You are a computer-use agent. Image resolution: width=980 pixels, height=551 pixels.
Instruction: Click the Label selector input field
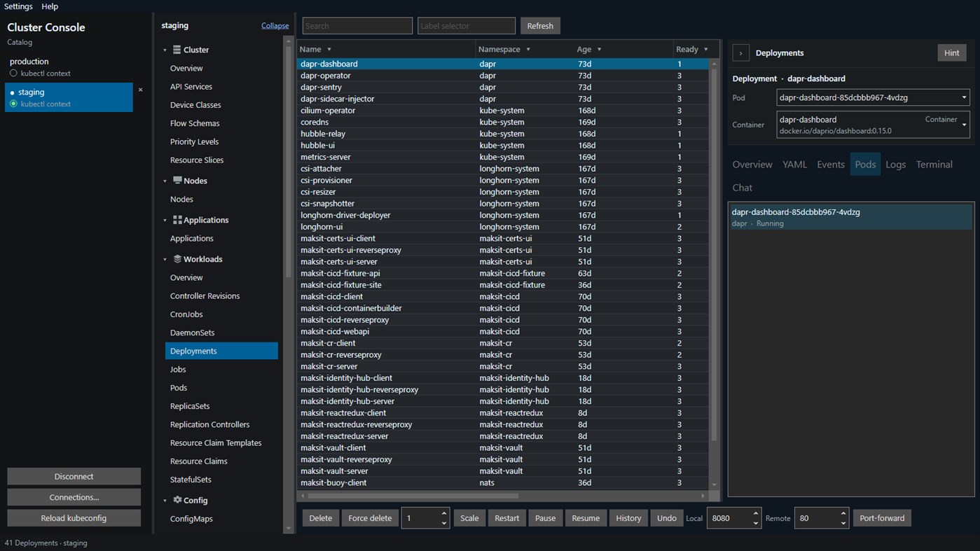[x=467, y=26]
